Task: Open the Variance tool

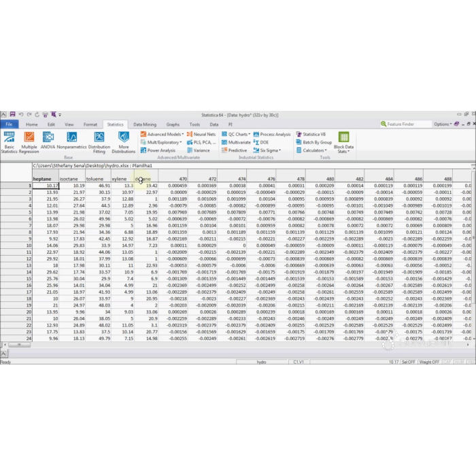Action: click(199, 150)
